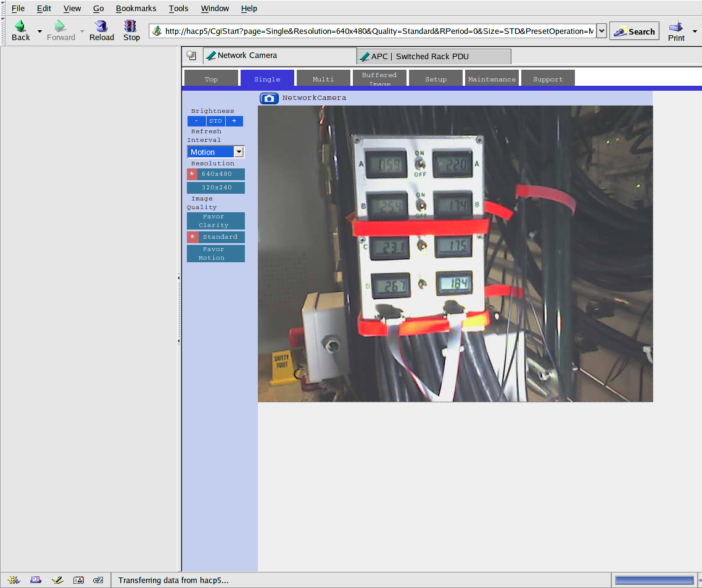Open the Maintenance tab
The height and width of the screenshot is (588, 702).
pyautogui.click(x=492, y=78)
